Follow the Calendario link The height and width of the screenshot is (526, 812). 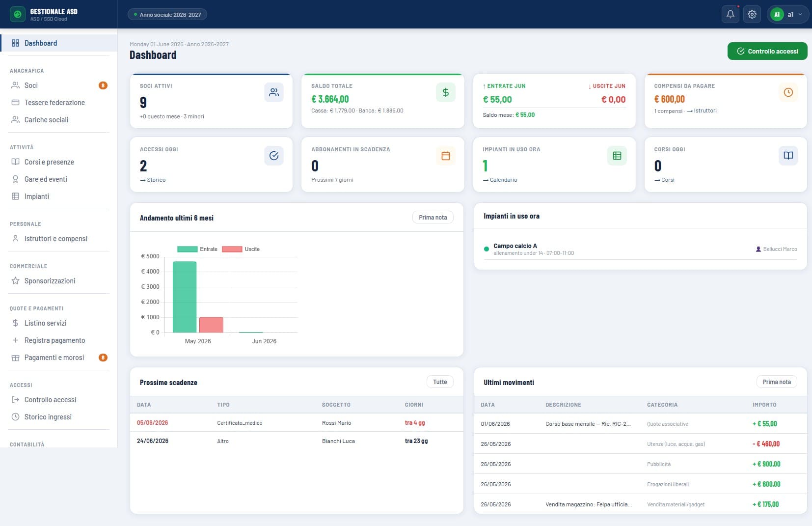(x=500, y=180)
